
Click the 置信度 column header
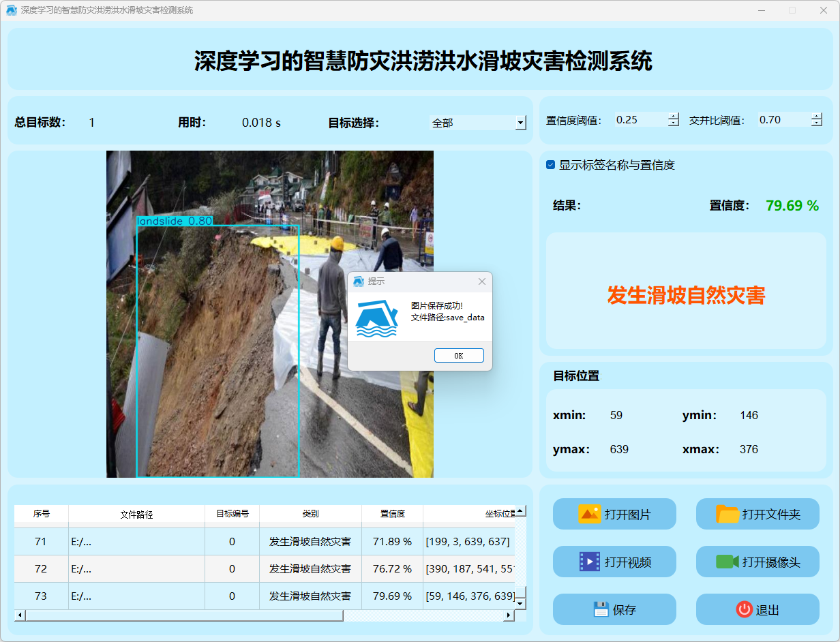(392, 514)
